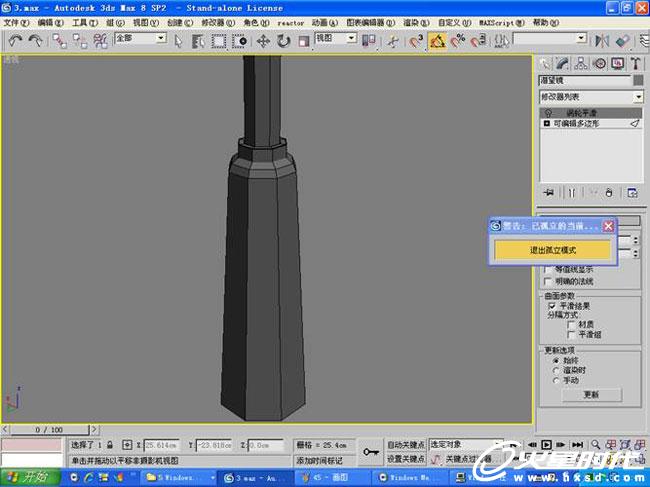Activate the Select and Move tool

coord(263,41)
